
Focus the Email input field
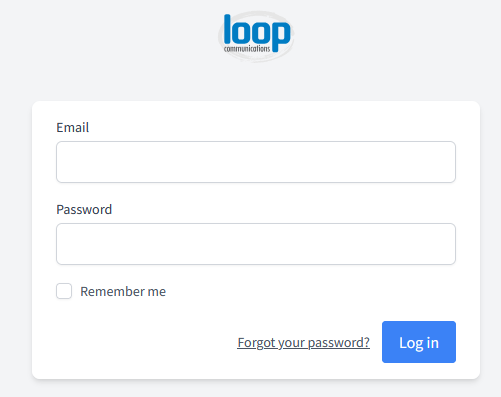click(x=256, y=162)
